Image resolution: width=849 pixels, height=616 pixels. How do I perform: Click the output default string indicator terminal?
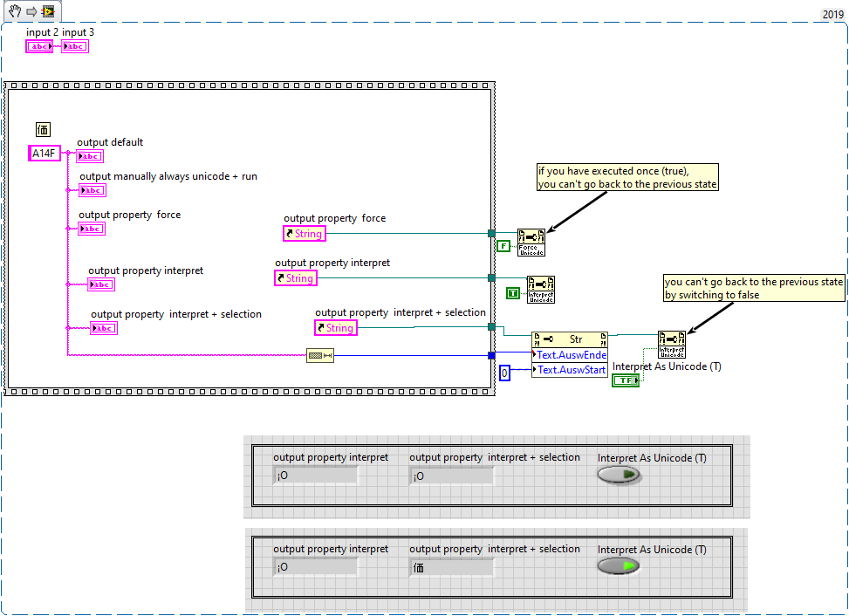(90, 156)
